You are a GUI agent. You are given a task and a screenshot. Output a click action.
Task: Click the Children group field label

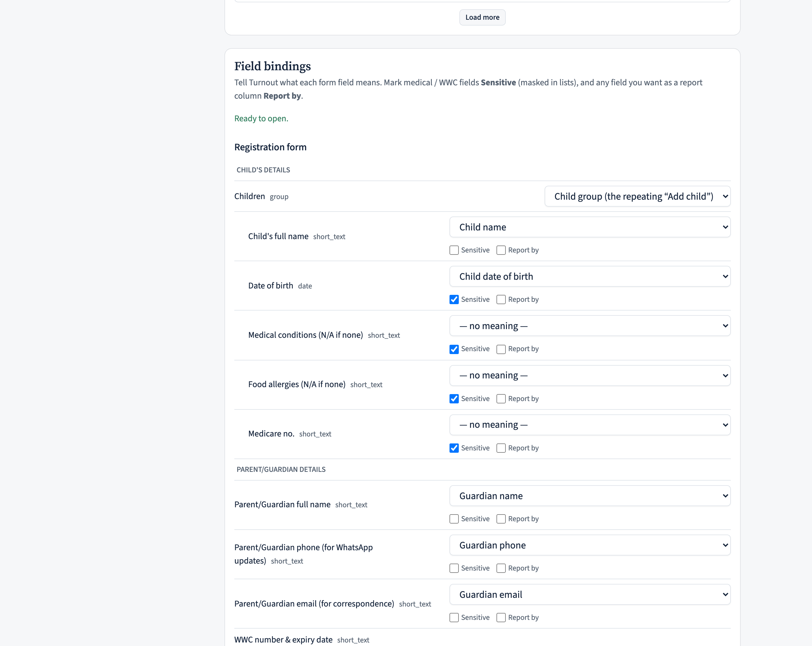tap(249, 196)
